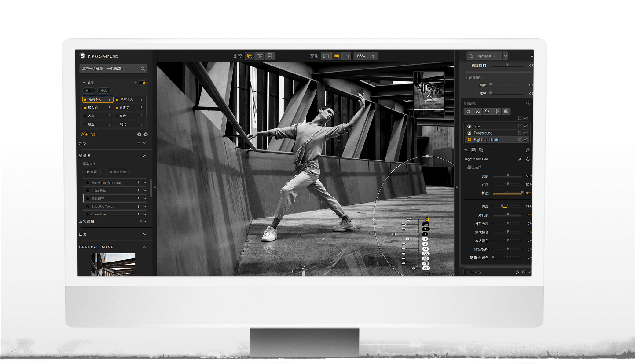Select the color mask tool
Screen dimensions: 635x364
click(507, 112)
